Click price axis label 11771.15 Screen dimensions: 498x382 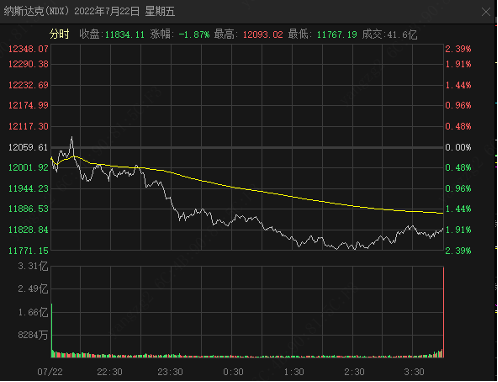[28, 251]
